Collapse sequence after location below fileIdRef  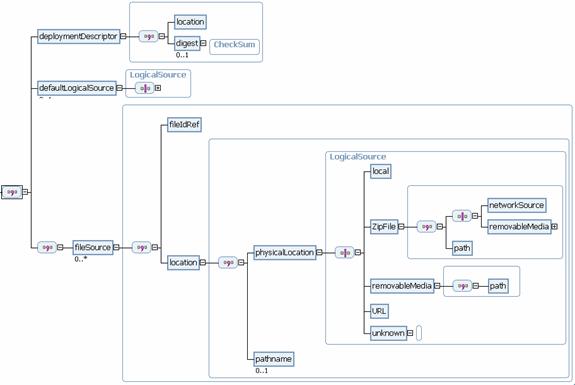[241, 263]
